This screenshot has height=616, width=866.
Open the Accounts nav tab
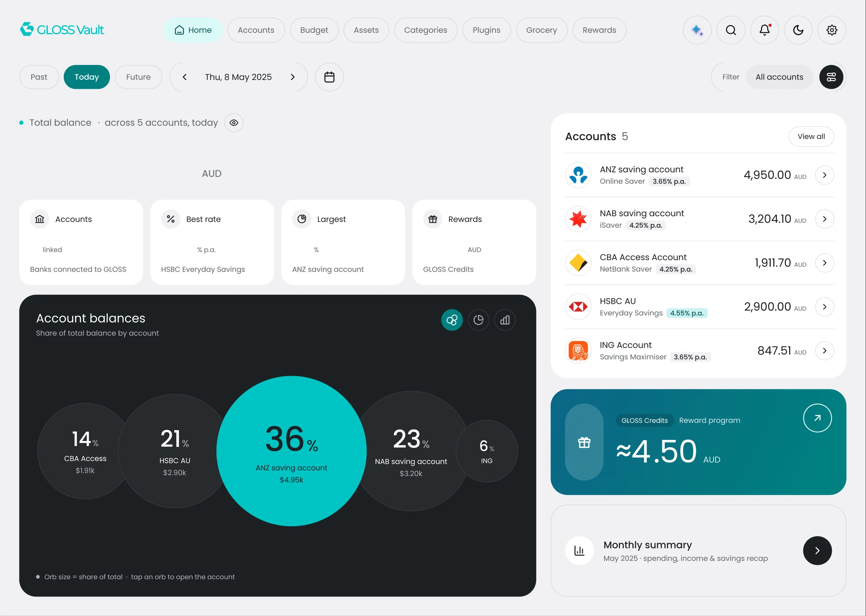tap(256, 30)
